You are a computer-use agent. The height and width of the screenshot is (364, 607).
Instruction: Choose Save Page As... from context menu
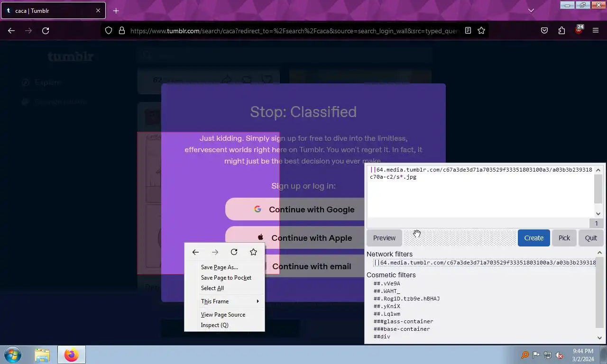point(224,267)
